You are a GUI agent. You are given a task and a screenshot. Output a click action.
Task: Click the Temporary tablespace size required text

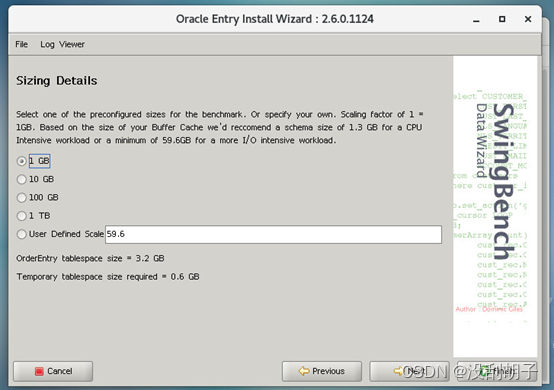pos(108,277)
